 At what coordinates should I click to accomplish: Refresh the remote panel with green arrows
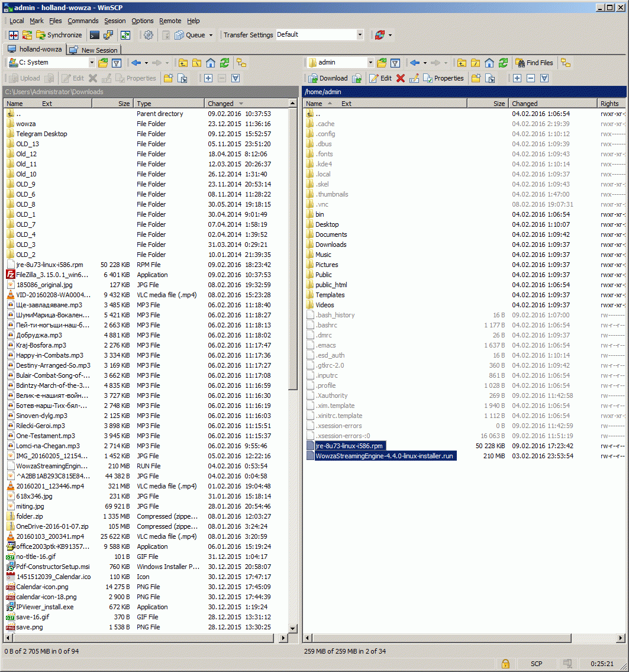click(504, 63)
